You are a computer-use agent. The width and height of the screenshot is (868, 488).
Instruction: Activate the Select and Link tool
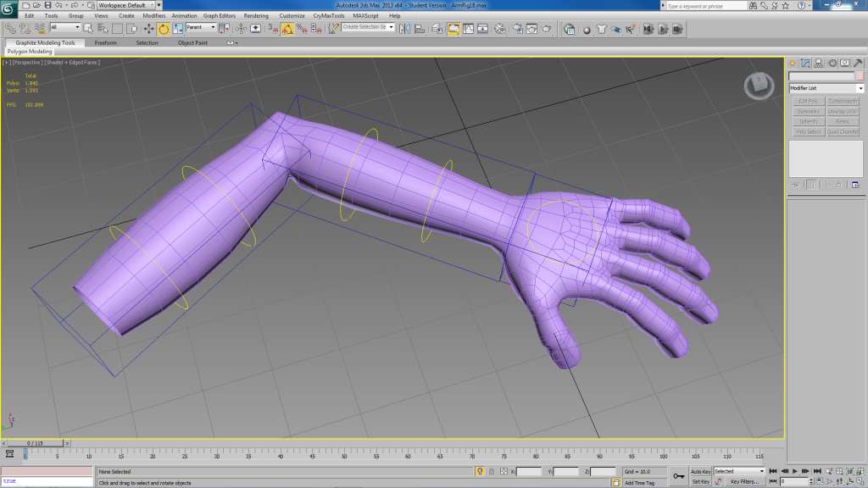tap(9, 29)
